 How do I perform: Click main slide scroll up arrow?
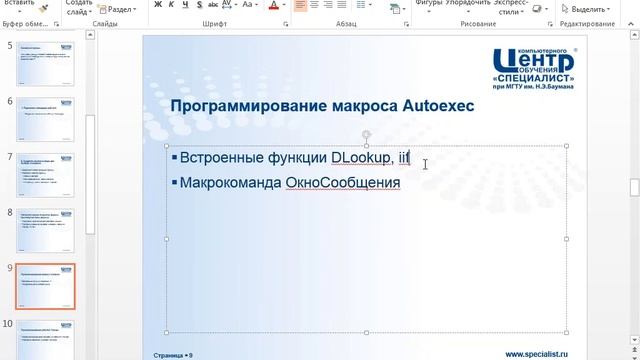coord(634,35)
